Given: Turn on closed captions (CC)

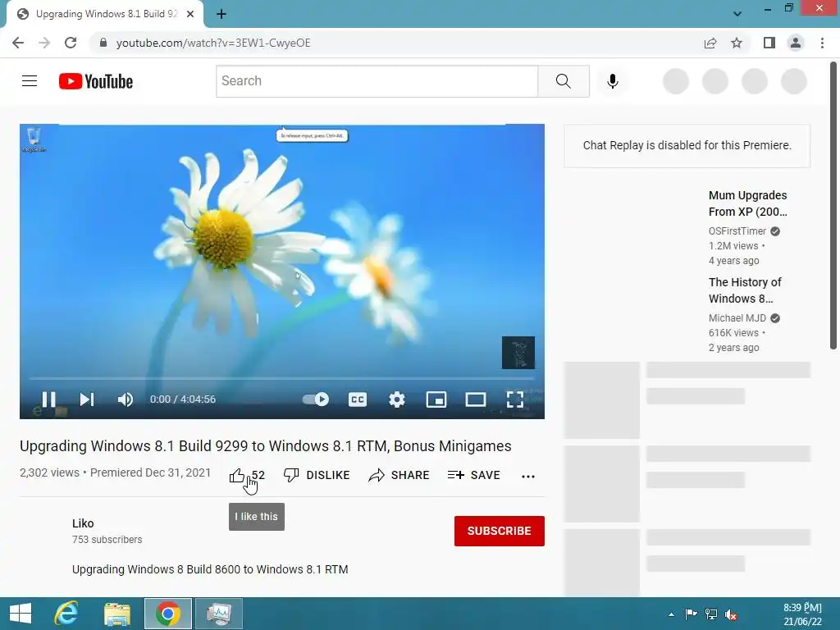Looking at the screenshot, I should tap(358, 399).
